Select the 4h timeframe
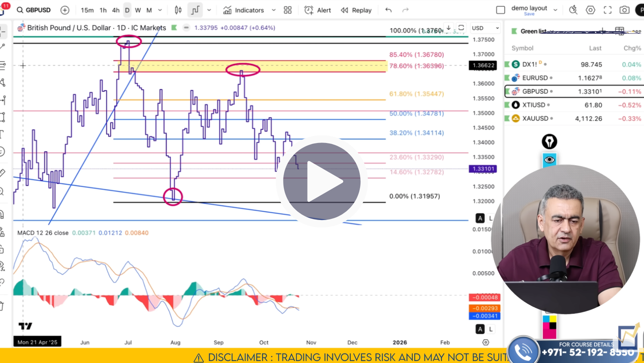 tap(116, 10)
